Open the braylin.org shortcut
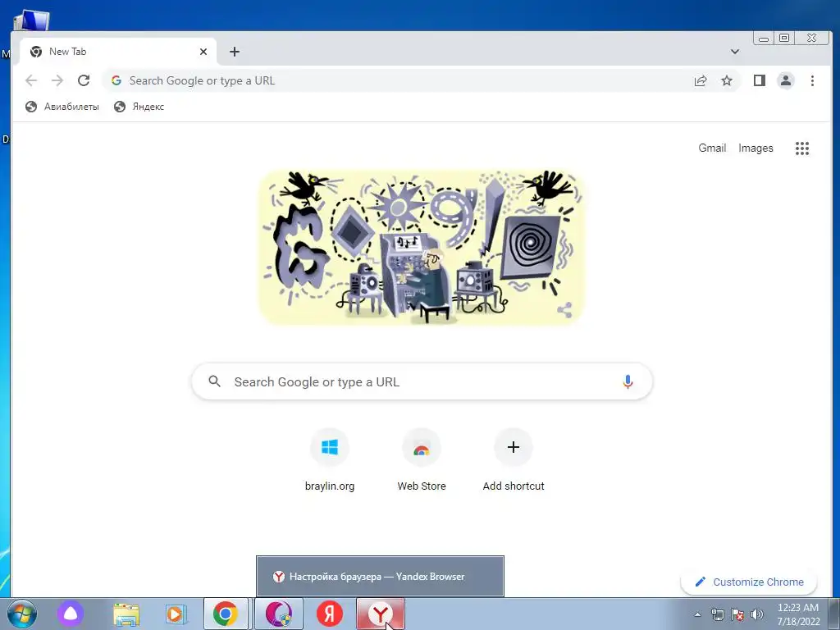This screenshot has height=630, width=840. 330,461
